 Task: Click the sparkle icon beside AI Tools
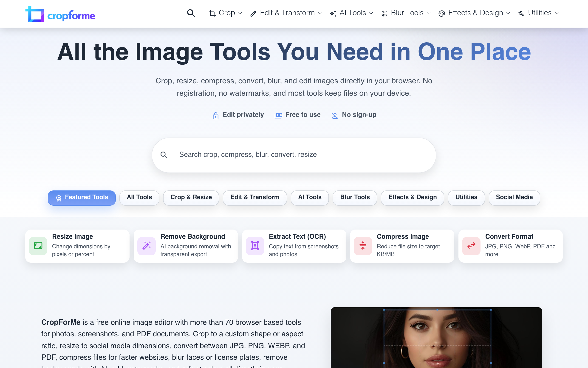[333, 14]
